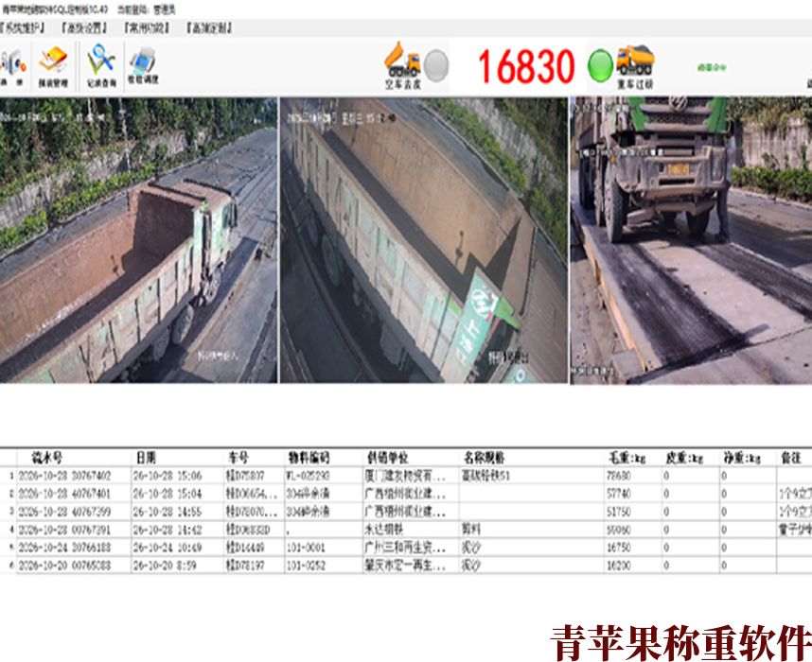Select the right camera view of the truck front

pos(691,240)
